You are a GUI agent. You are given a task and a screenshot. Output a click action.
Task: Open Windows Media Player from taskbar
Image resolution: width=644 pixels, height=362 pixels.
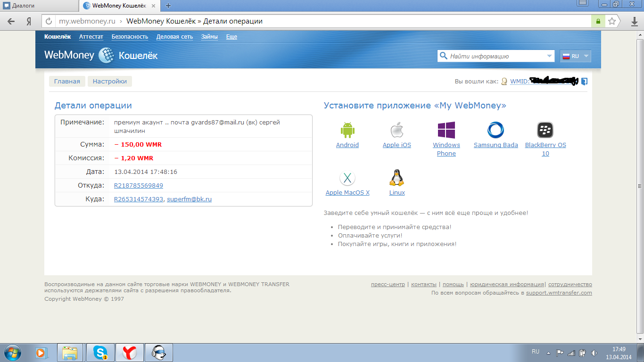click(42, 353)
